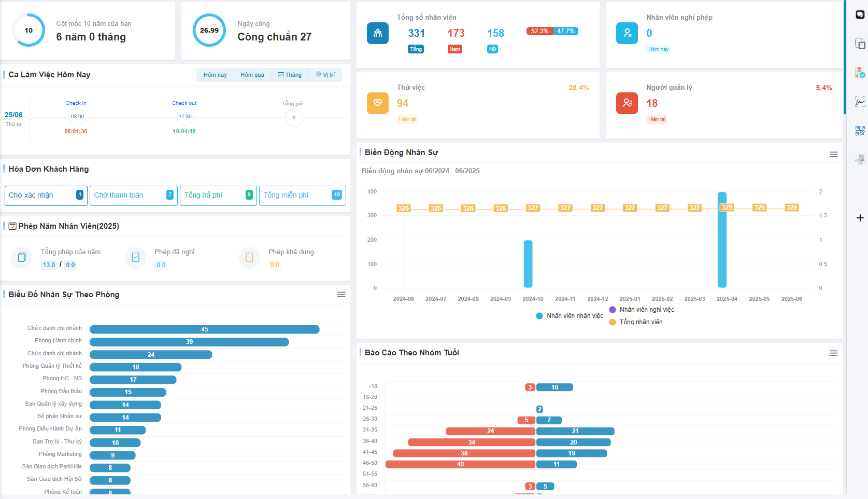Click the orange Thử việc heart icon
Screen dimensions: 868x499
point(378,103)
